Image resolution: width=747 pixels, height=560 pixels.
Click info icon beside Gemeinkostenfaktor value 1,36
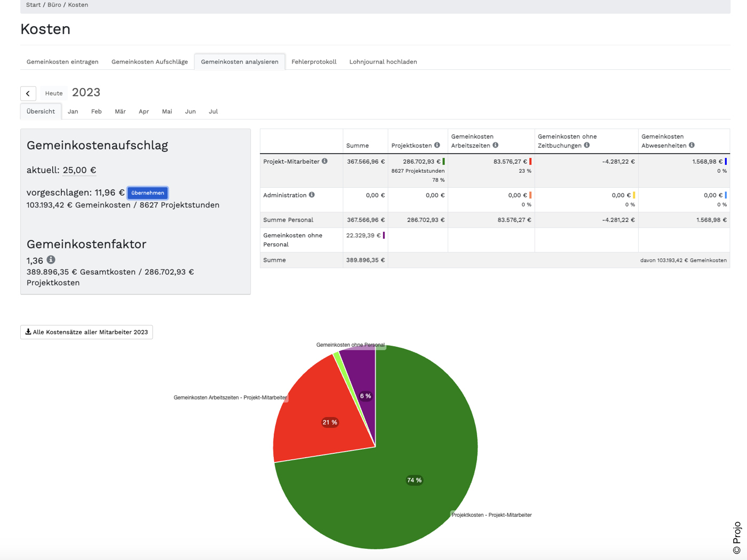(51, 260)
